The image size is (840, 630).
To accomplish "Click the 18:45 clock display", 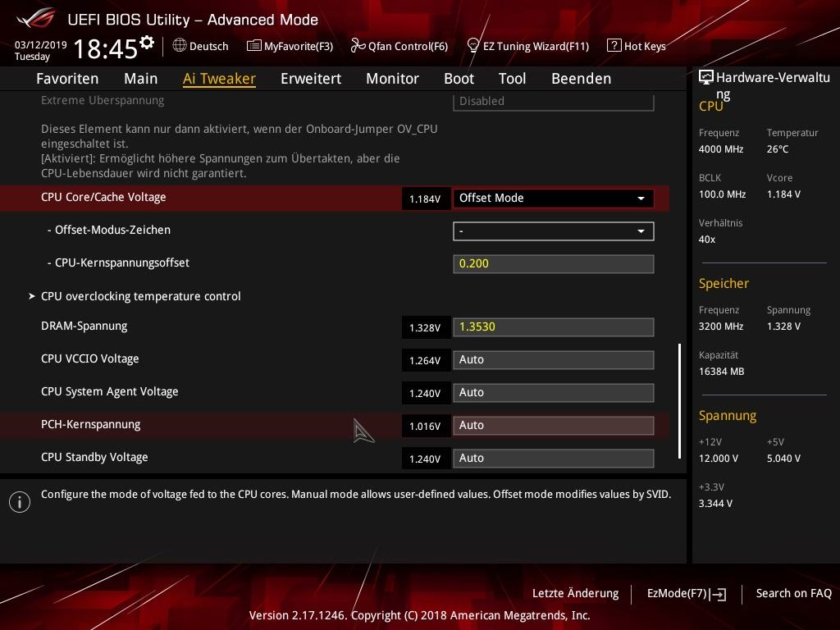I will 106,48.
